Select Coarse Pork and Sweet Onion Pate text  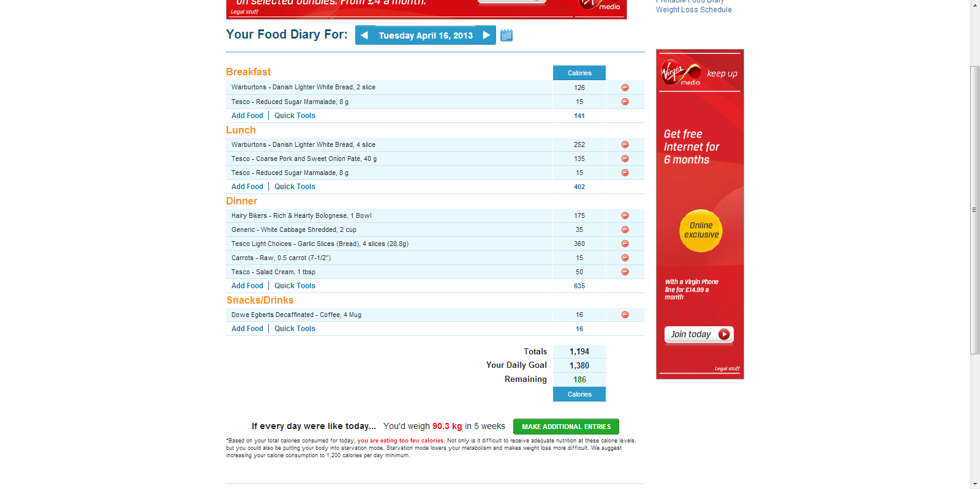point(304,159)
